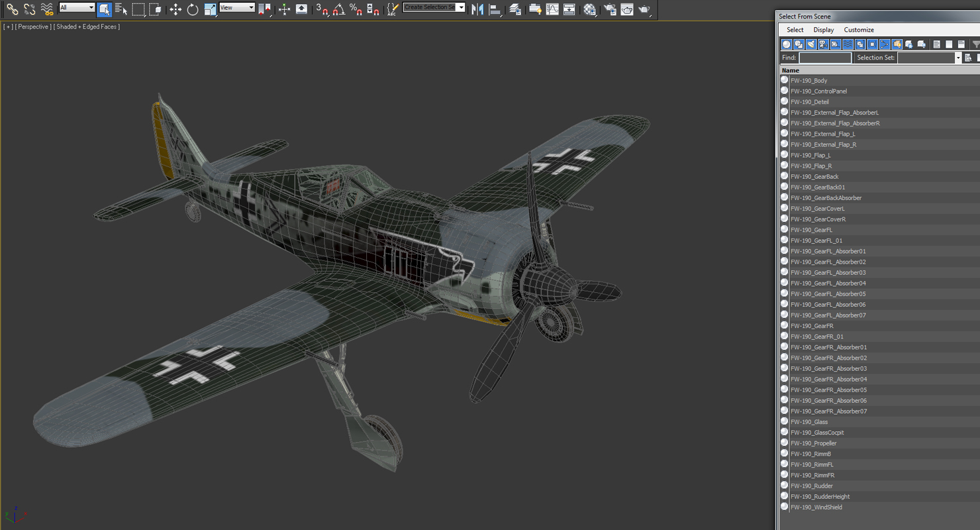The height and width of the screenshot is (530, 980).
Task: Open the Display menu
Action: (824, 30)
